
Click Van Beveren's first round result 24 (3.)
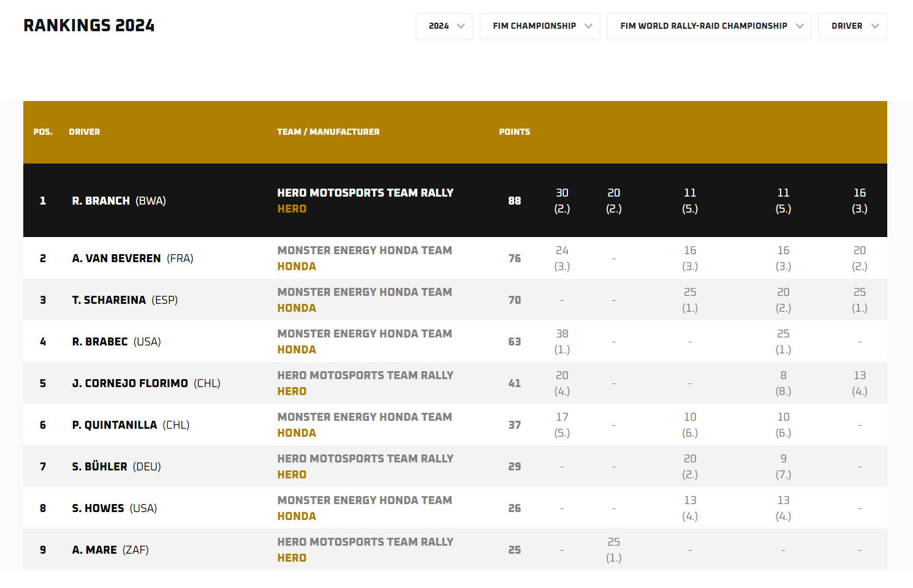click(562, 258)
